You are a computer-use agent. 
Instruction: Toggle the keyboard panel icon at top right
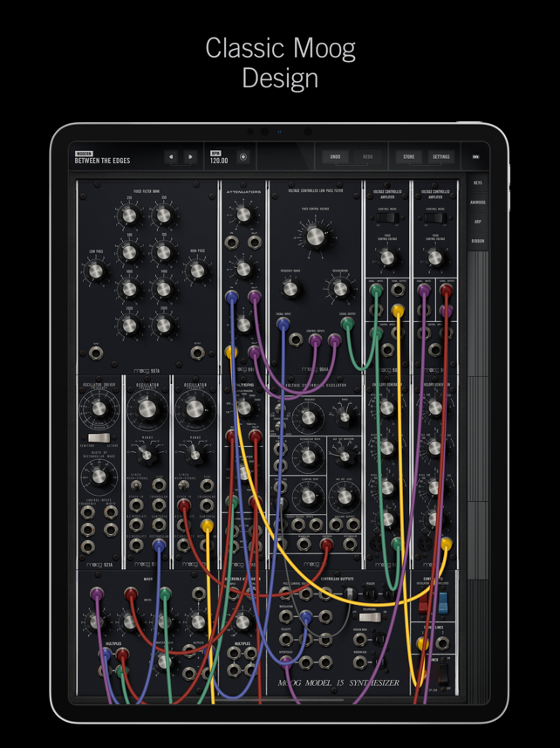[475, 156]
